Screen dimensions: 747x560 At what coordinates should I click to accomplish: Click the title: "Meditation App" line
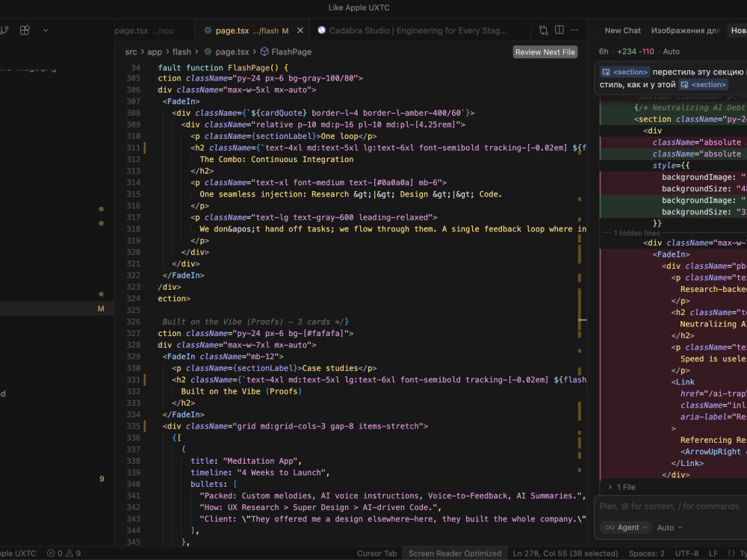point(246,461)
